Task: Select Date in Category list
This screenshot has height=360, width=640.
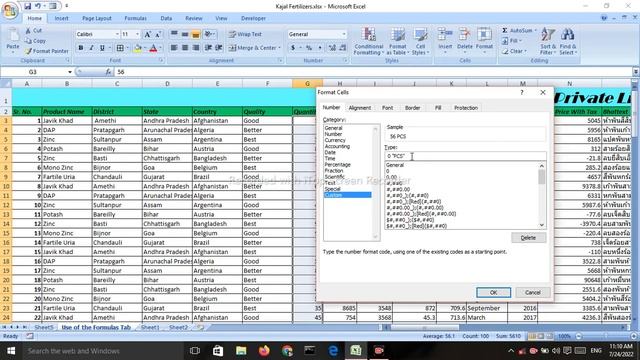Action: tap(330, 152)
